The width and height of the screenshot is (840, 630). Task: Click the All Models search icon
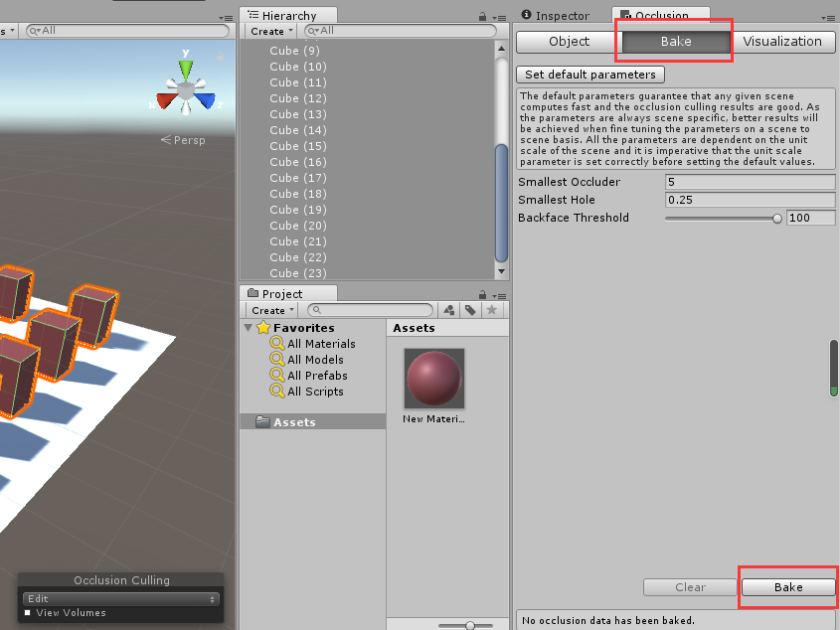(277, 359)
